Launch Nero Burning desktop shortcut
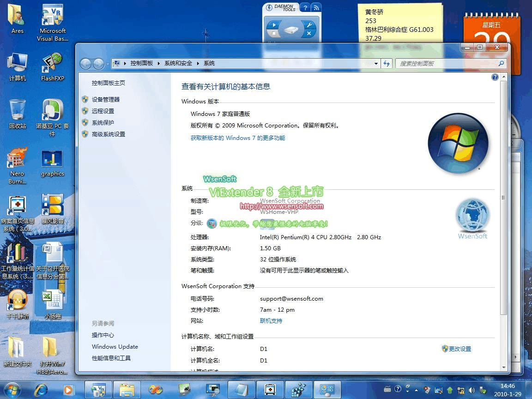 pos(17,166)
